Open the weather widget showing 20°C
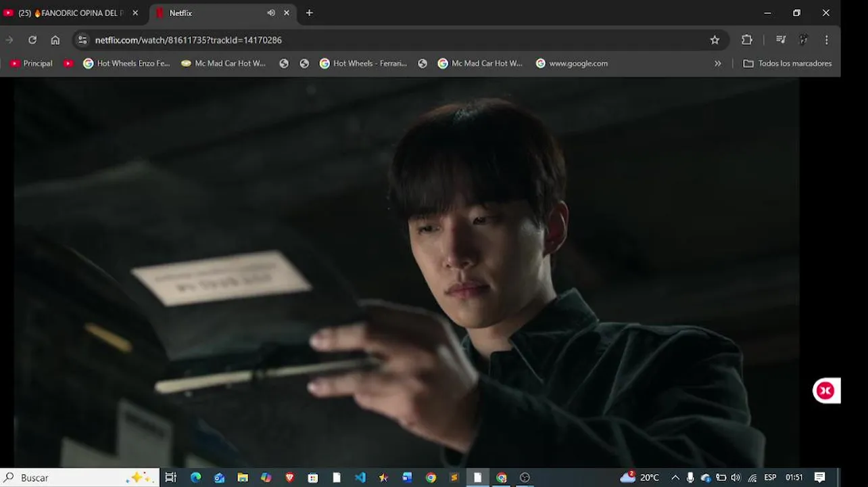 click(x=640, y=478)
